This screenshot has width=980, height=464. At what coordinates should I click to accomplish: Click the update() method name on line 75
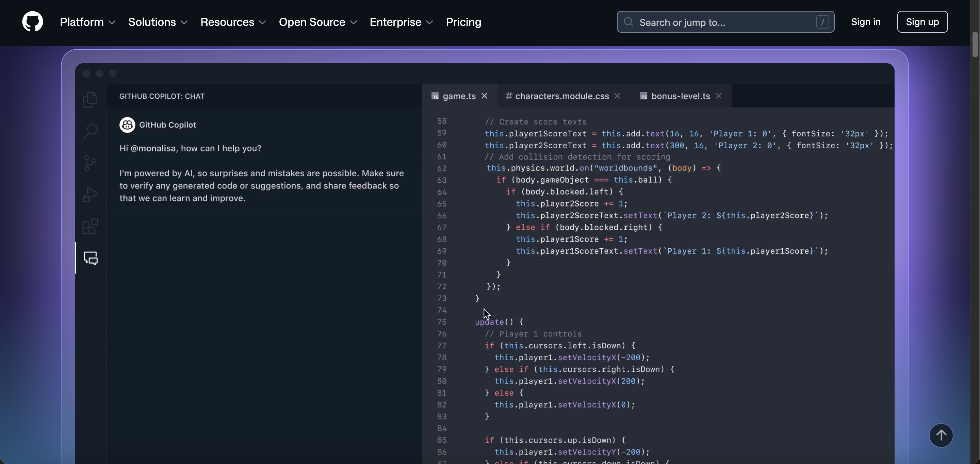(x=489, y=322)
